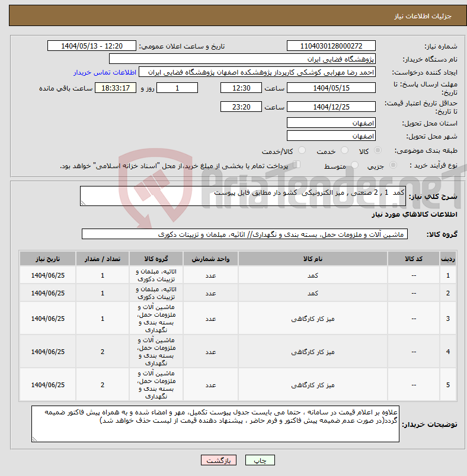Screen dimensions: 467x476
Task: Click the ساعت باقی مانده label
Action: coord(66,88)
